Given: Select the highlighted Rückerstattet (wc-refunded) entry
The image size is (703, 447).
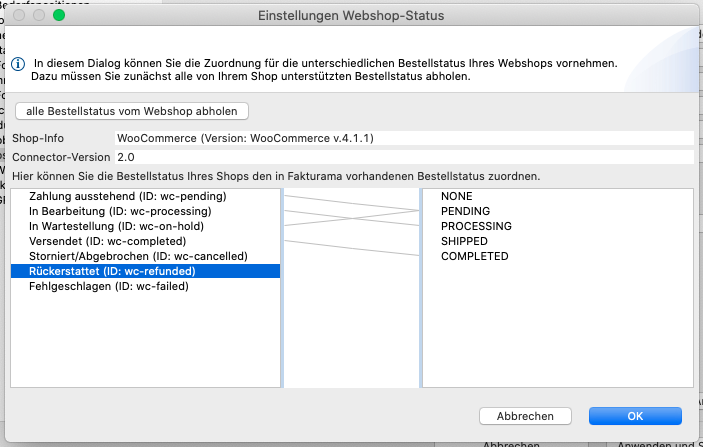Looking at the screenshot, I should [x=146, y=271].
